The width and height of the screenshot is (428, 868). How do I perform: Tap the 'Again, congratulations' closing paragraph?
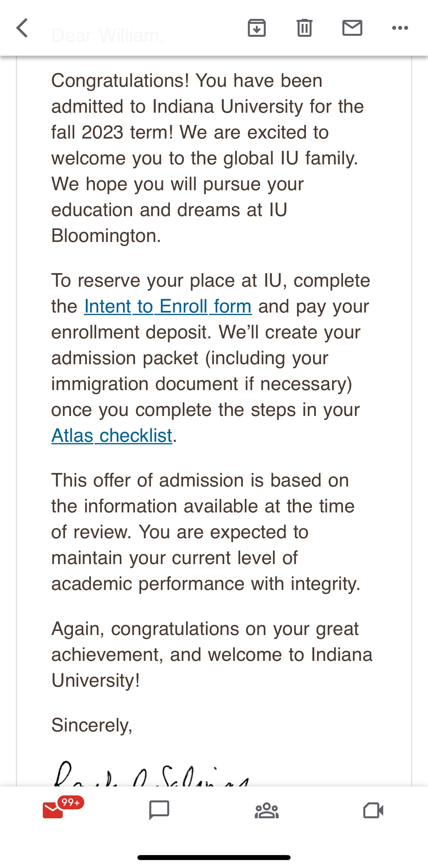click(211, 654)
